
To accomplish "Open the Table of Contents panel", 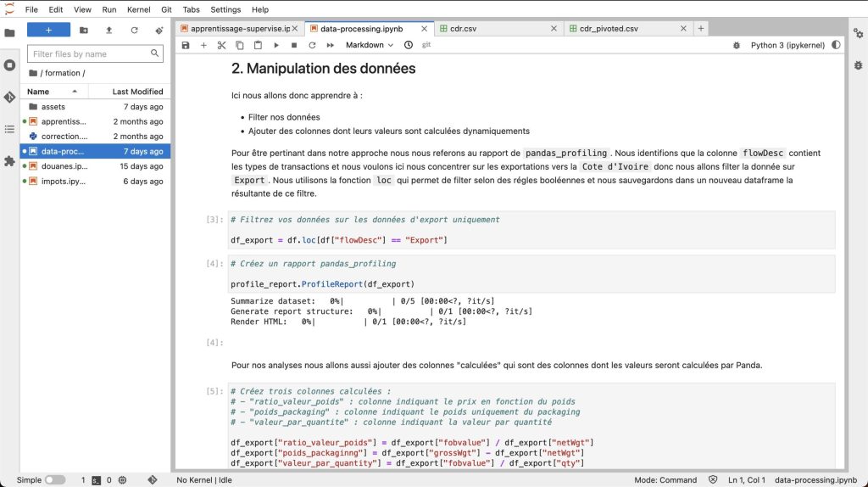I will tap(9, 129).
